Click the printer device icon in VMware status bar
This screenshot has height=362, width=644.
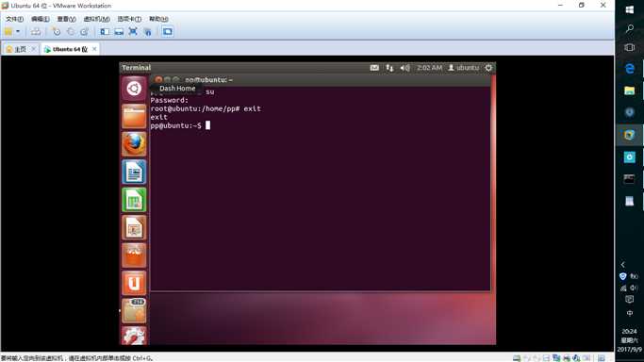point(567,358)
